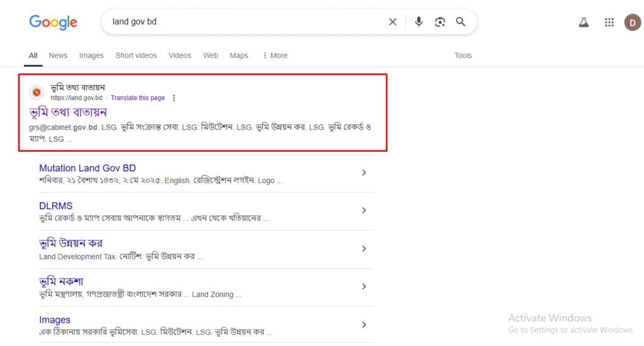Open three-dot menu beside Translate this page
This screenshot has height=346, width=644.
[174, 98]
